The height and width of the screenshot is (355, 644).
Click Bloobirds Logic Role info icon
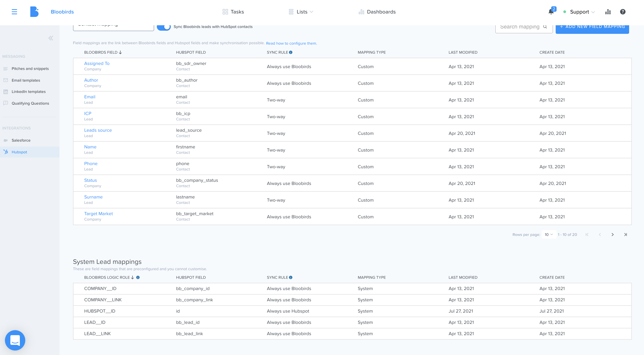[138, 277]
